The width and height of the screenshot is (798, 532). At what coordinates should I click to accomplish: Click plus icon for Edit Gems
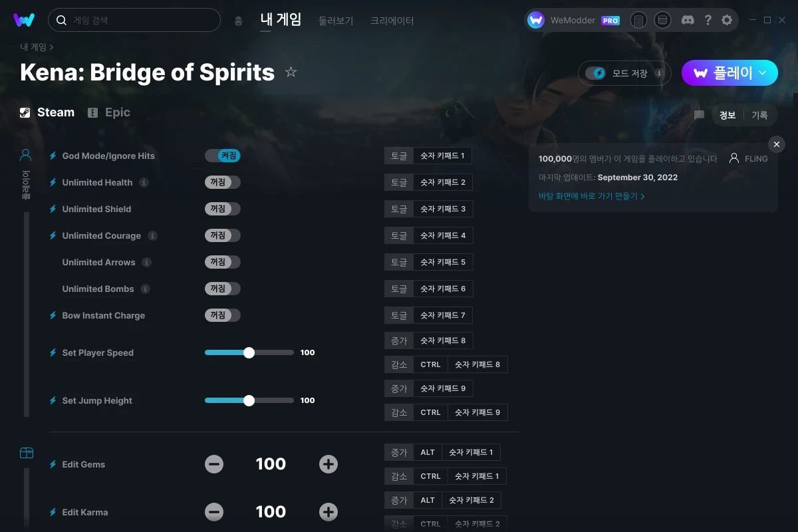click(329, 464)
